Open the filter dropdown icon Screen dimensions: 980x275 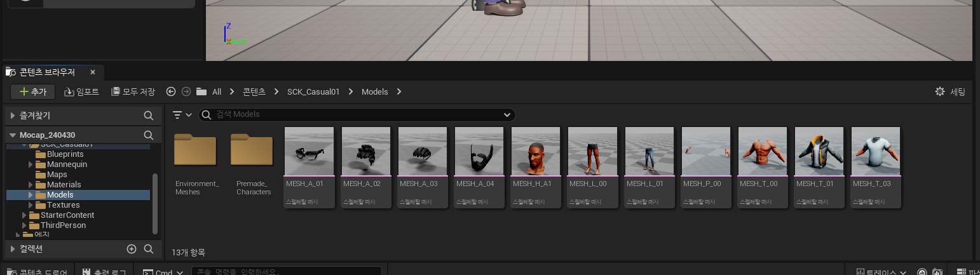182,115
